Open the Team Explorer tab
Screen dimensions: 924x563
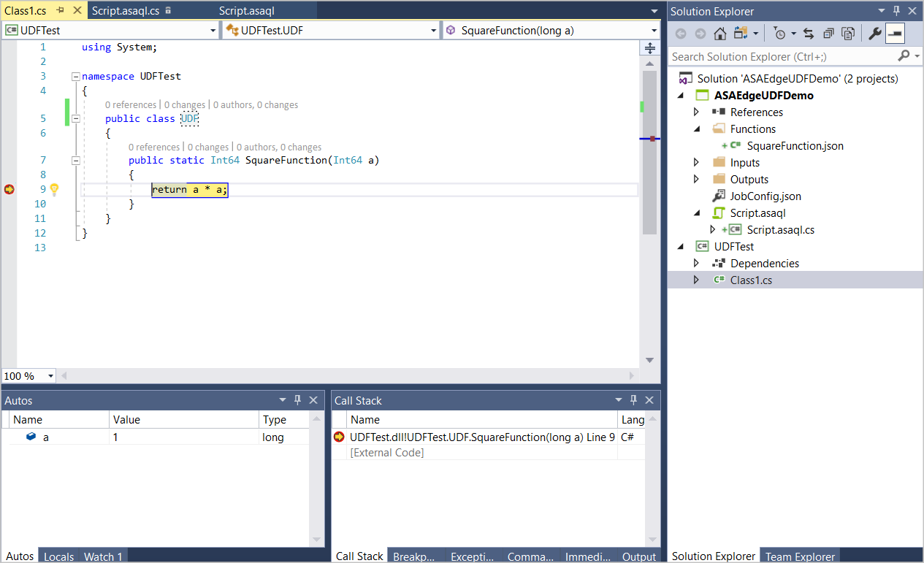click(x=800, y=556)
